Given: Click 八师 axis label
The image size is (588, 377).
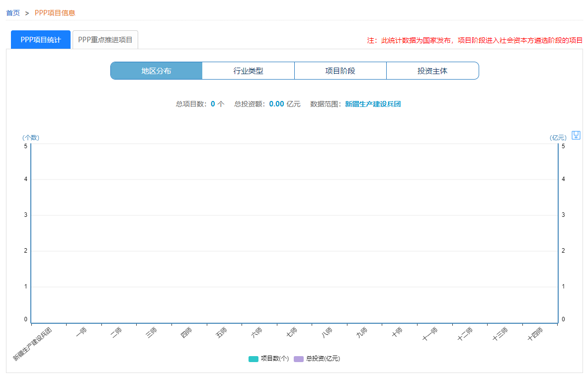Looking at the screenshot, I should pyautogui.click(x=327, y=332).
